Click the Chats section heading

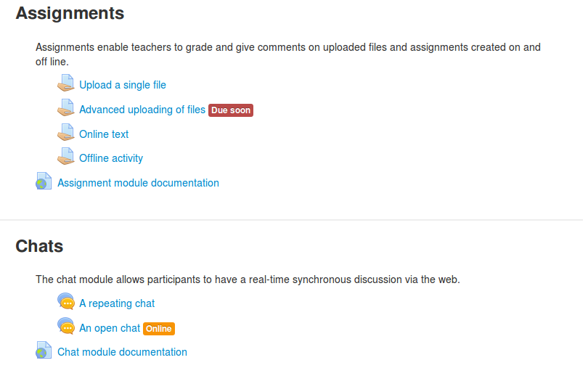(x=39, y=246)
